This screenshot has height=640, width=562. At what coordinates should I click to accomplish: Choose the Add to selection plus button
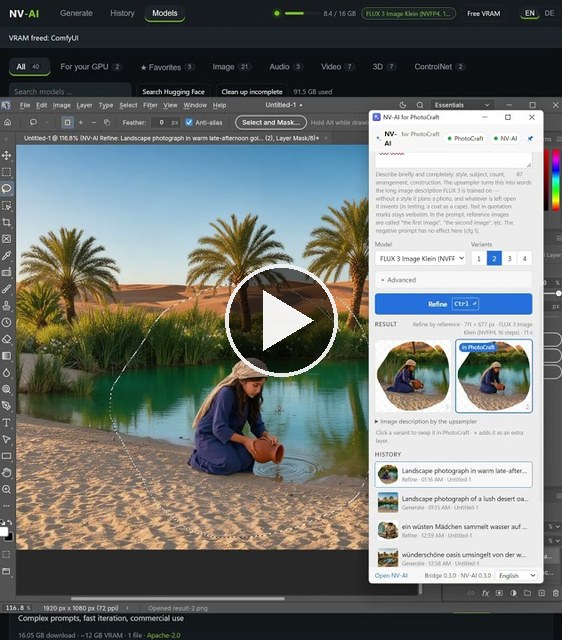[x=81, y=122]
